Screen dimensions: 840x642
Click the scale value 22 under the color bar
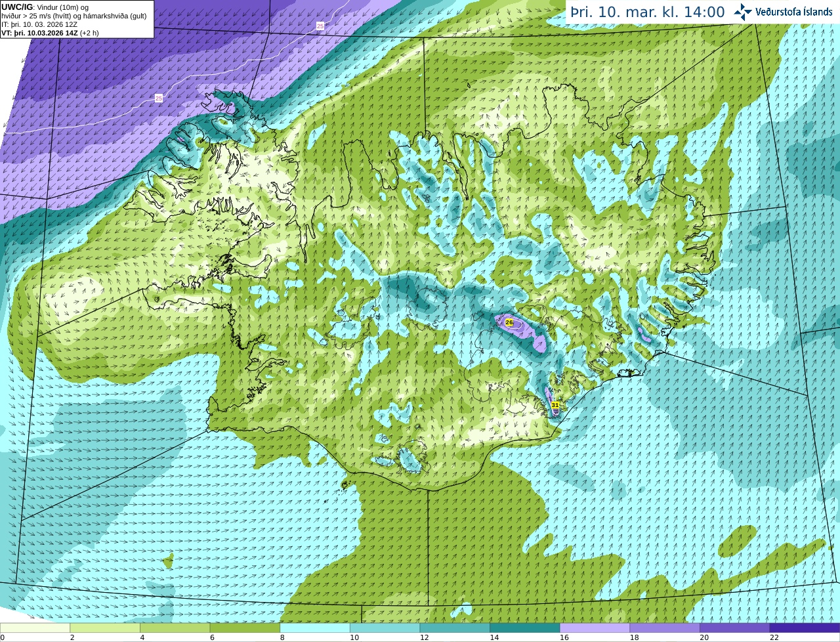pos(774,637)
